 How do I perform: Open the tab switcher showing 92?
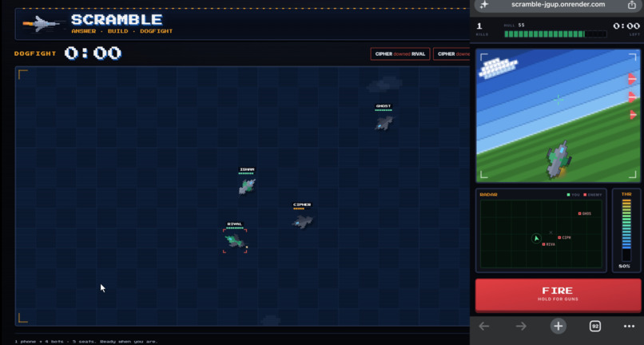(x=595, y=326)
